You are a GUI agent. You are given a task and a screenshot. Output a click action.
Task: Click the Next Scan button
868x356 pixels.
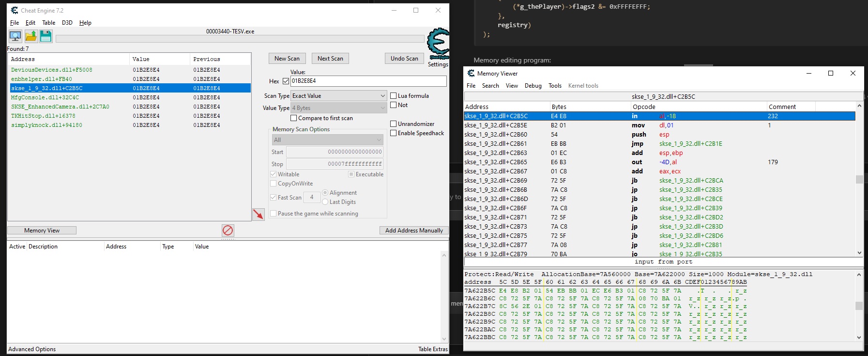[x=330, y=59]
